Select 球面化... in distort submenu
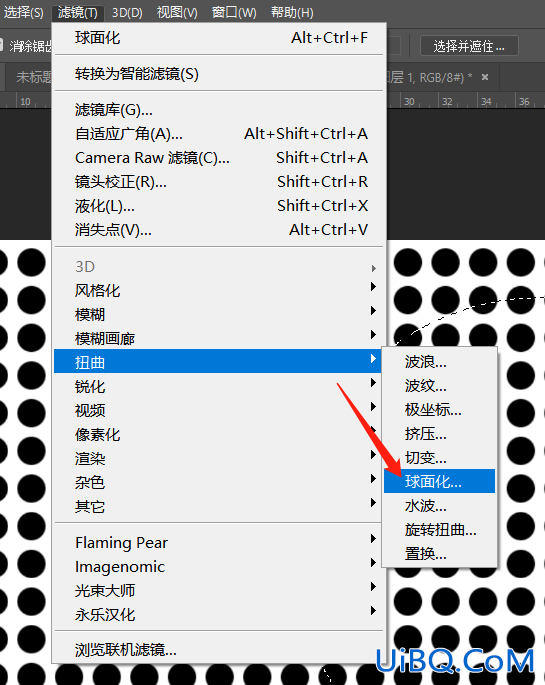The image size is (545, 685). (x=439, y=481)
